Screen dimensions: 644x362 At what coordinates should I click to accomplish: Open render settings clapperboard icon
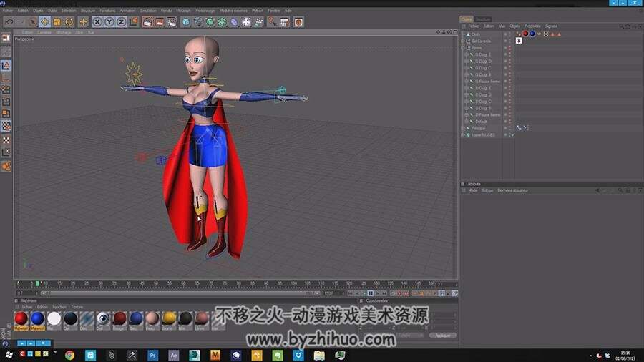pyautogui.click(x=172, y=21)
